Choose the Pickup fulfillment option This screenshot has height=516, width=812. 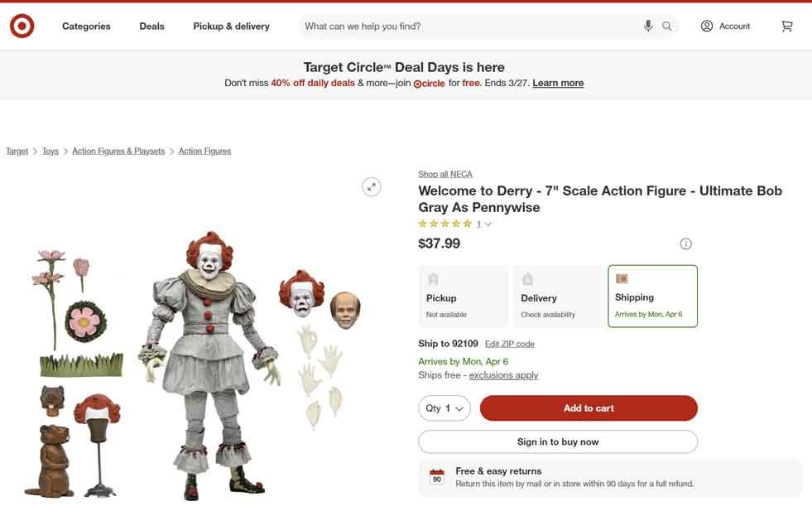(463, 295)
